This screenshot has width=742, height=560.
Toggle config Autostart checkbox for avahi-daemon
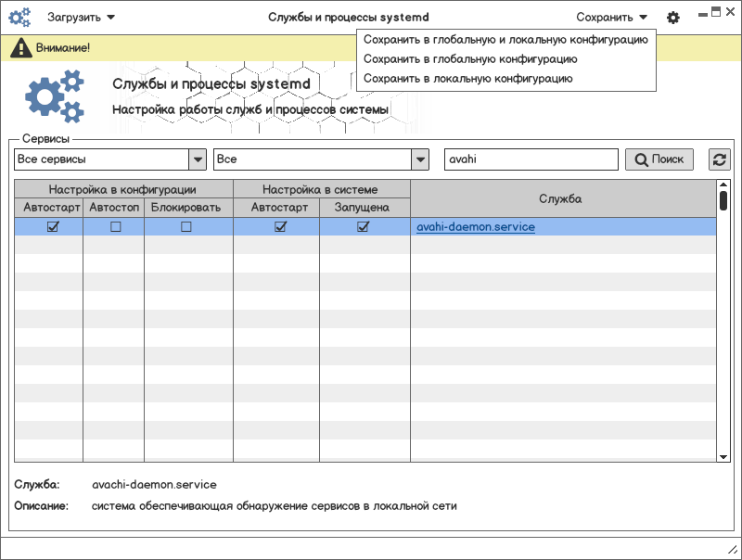pyautogui.click(x=53, y=227)
